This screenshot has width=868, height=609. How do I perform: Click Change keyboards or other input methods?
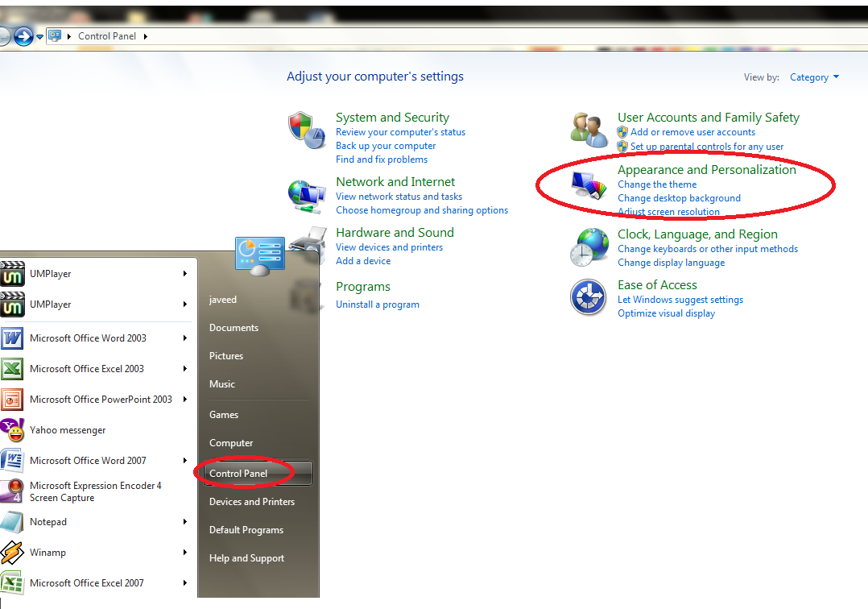tap(708, 249)
